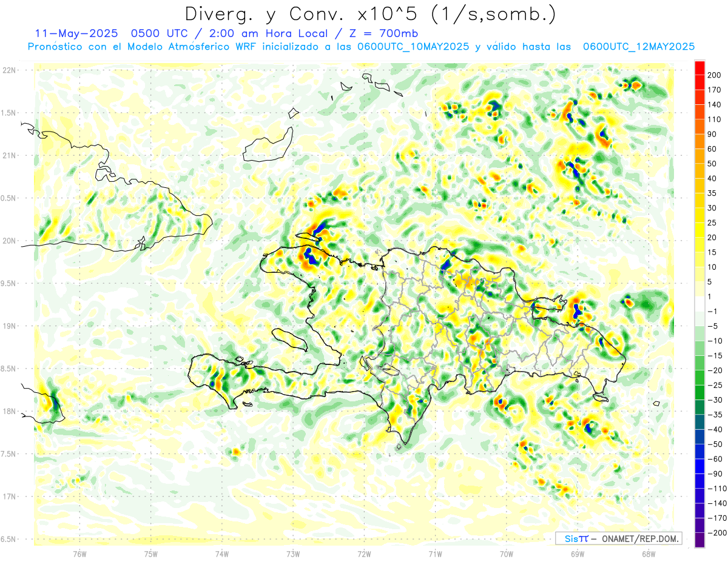Screen dimensions: 728x562
Task: Click the 20N latitude label
Action: click(x=10, y=241)
